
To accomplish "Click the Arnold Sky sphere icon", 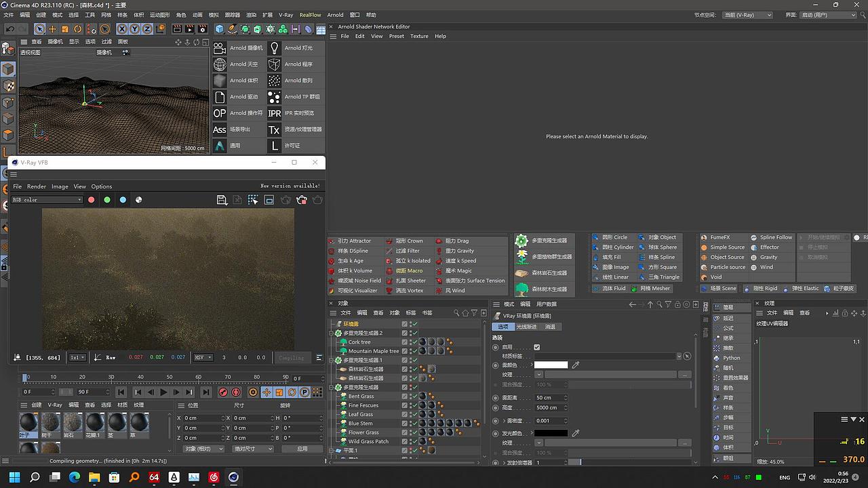I will (x=220, y=64).
